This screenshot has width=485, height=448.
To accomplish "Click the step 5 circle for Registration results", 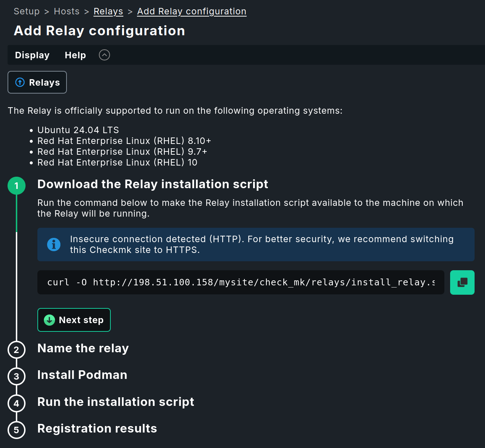I will (16, 430).
